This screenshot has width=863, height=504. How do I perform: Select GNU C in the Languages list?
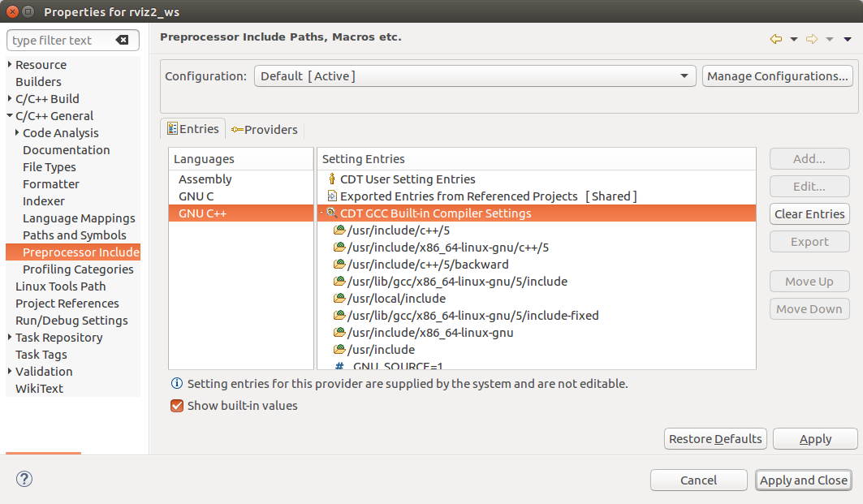196,196
